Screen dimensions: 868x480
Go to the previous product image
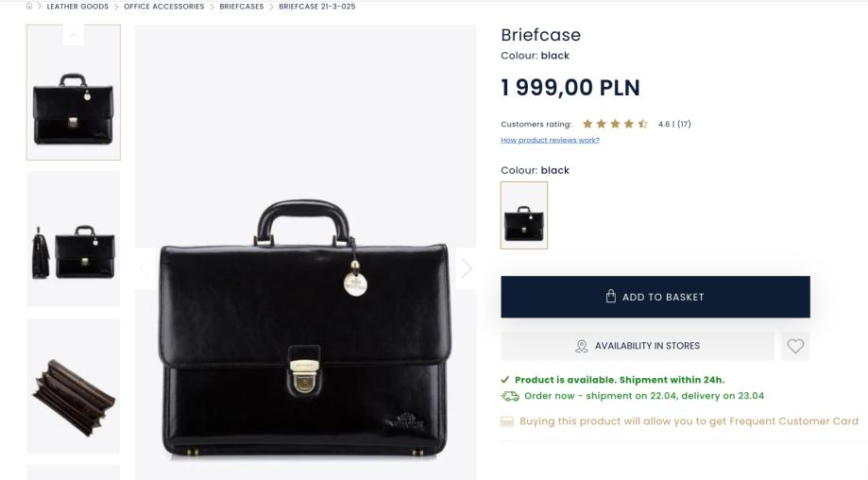point(145,268)
